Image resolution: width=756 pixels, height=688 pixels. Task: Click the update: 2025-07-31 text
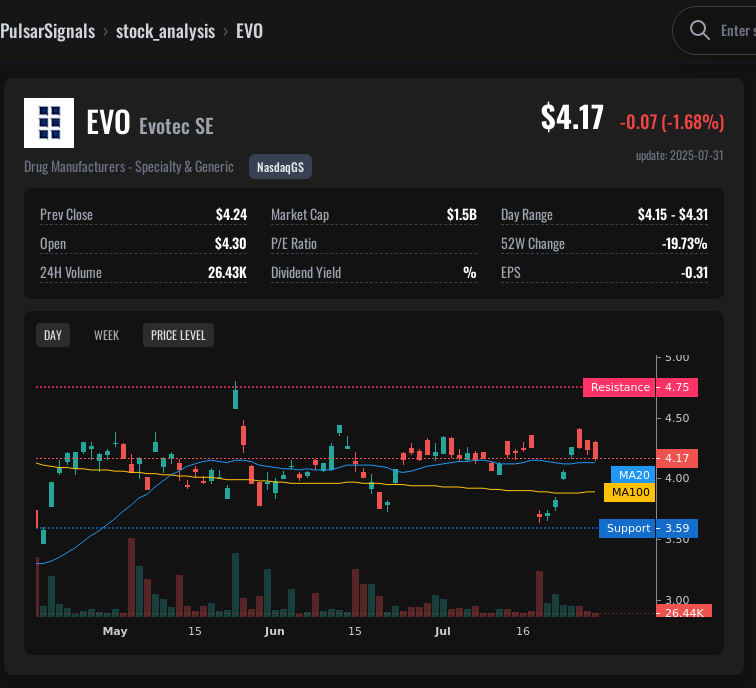(680, 155)
